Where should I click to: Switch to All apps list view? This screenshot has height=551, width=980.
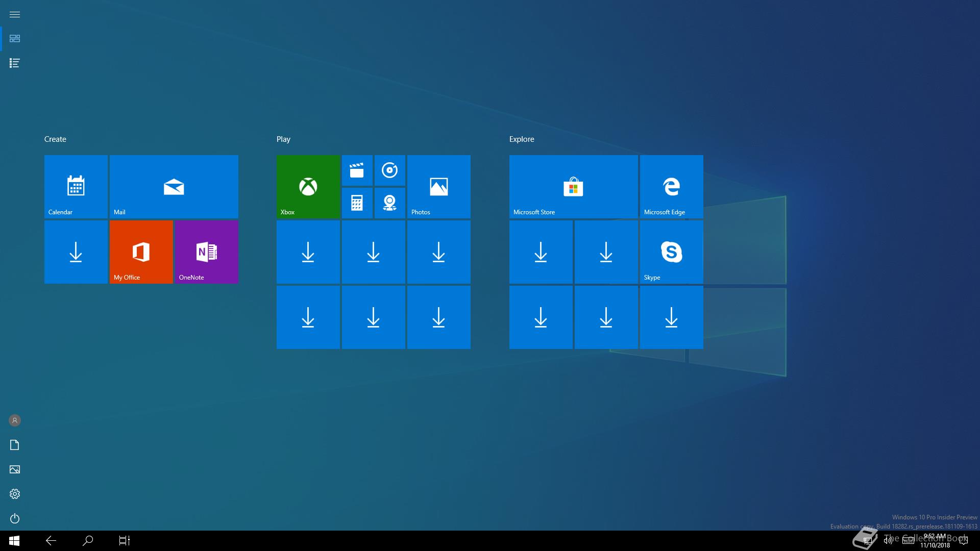tap(15, 63)
